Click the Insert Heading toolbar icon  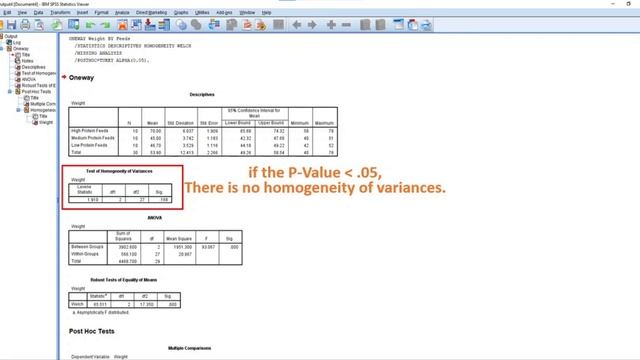coord(398,25)
